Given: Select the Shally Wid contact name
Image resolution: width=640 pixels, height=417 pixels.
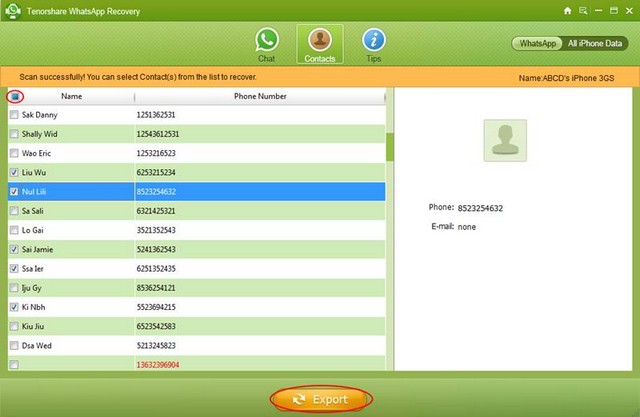Looking at the screenshot, I should [x=40, y=134].
